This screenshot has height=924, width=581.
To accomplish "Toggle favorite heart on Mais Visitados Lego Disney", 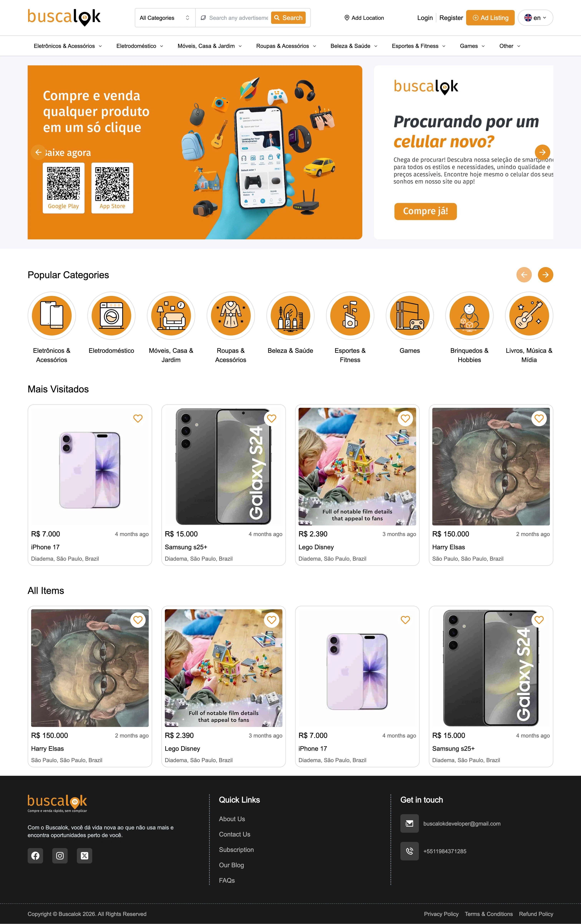I will (405, 419).
